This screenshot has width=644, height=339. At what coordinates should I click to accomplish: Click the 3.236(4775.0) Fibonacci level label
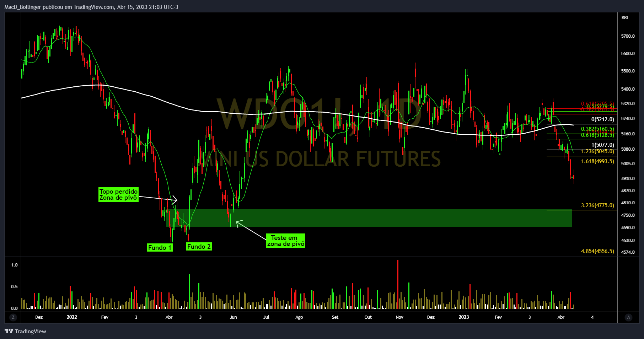tap(597, 205)
